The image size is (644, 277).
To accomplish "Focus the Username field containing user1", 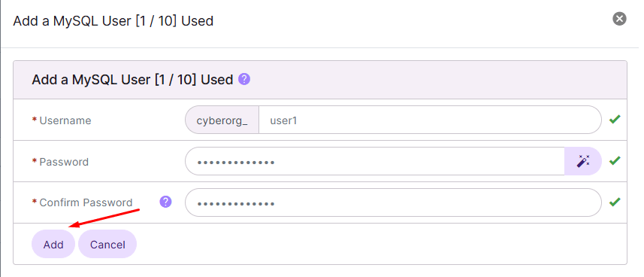I will coord(430,120).
